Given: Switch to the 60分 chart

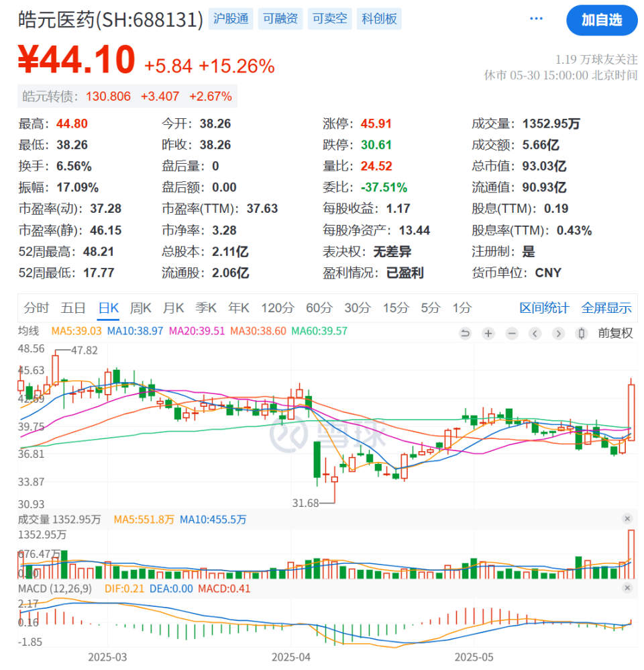Looking at the screenshot, I should 319,307.
